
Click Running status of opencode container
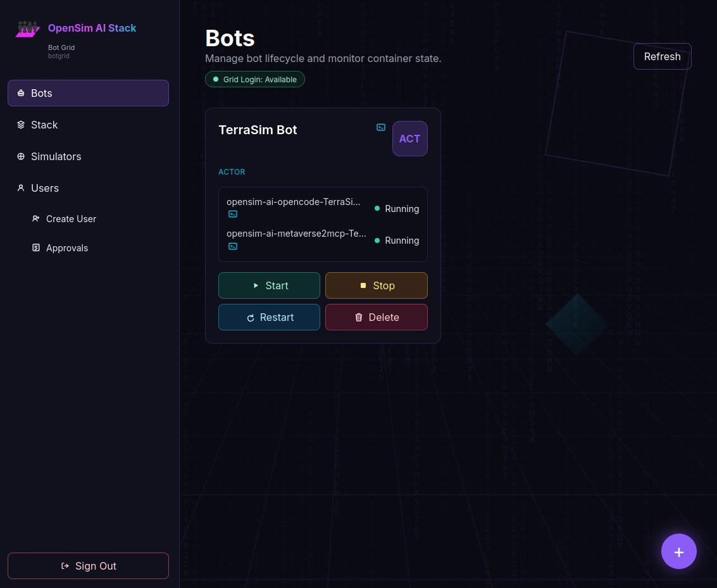click(396, 209)
